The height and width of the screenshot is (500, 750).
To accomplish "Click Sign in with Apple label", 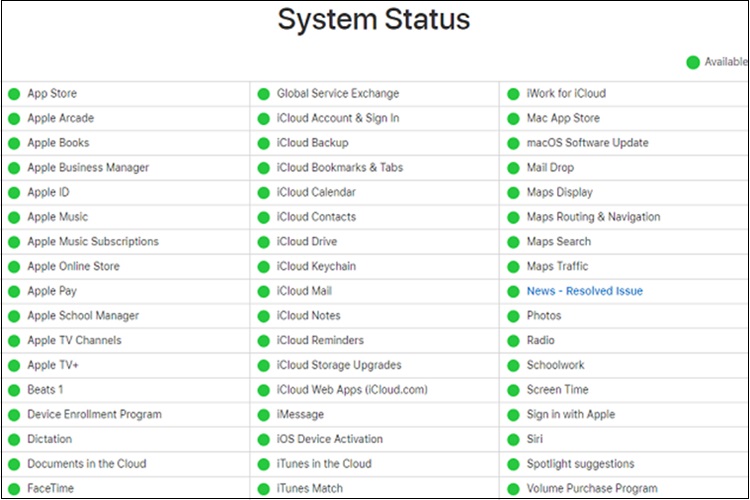I will point(571,414).
